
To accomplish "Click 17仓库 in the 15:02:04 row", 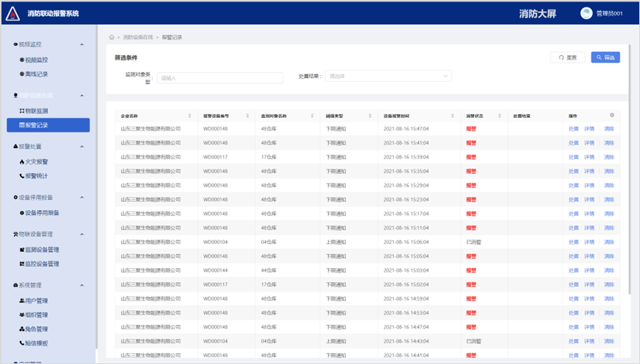I will click(268, 284).
